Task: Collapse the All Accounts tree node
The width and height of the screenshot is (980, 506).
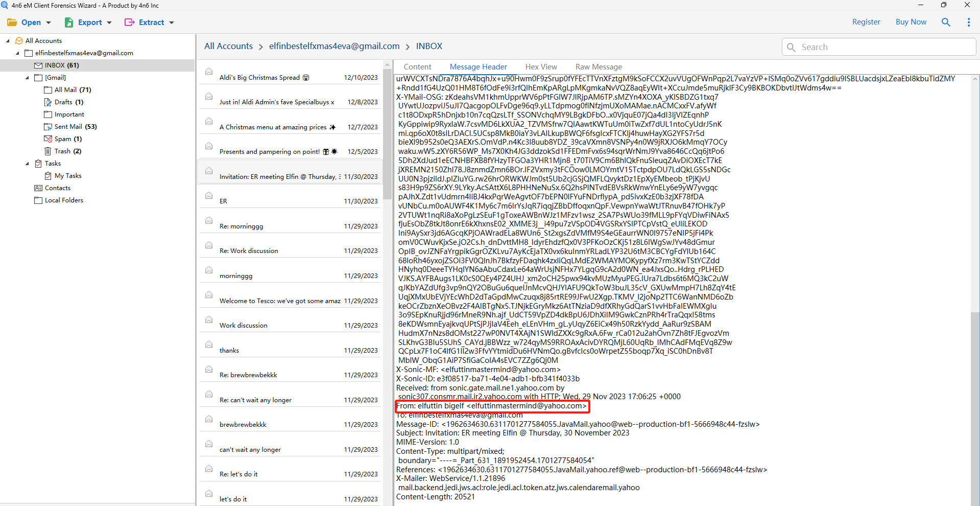Action: 8,41
